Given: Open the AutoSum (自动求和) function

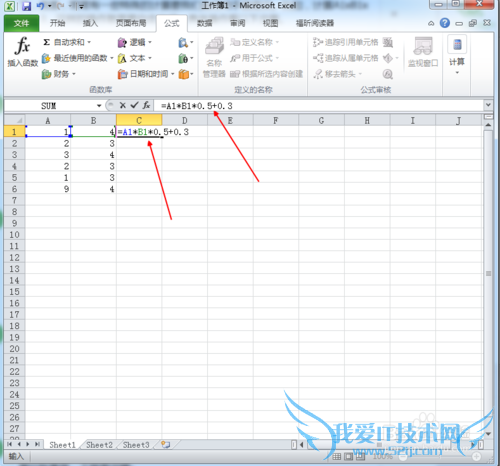Looking at the screenshot, I should [x=64, y=42].
